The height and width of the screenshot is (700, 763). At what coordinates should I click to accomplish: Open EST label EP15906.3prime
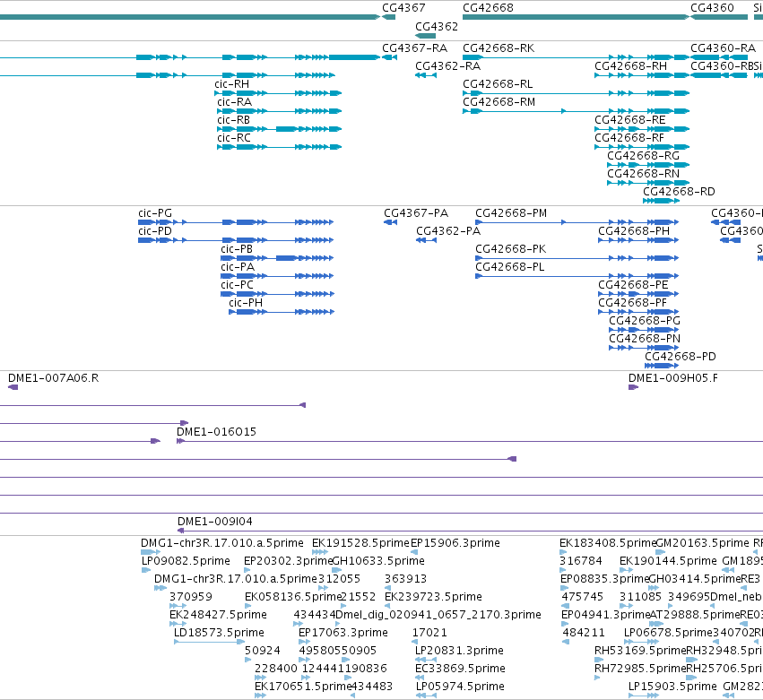455,543
